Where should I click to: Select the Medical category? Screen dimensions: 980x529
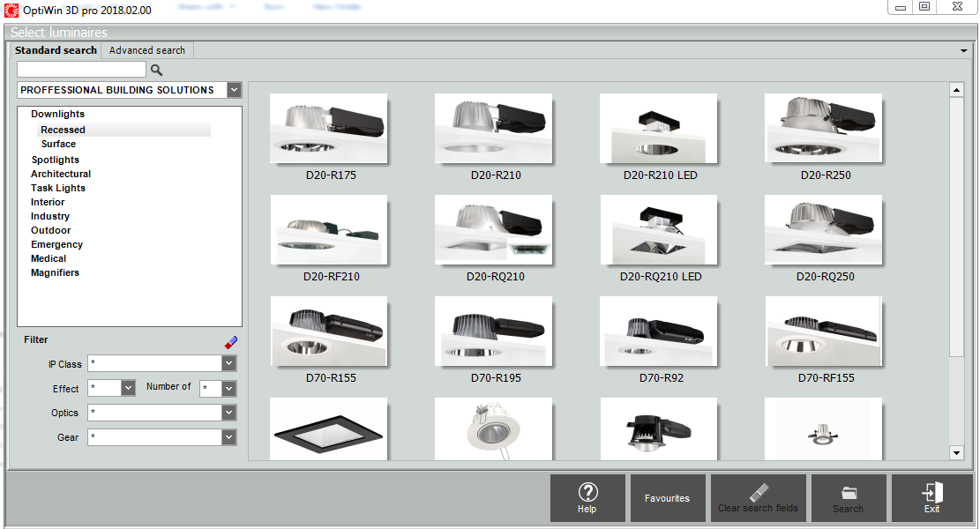[x=49, y=258]
